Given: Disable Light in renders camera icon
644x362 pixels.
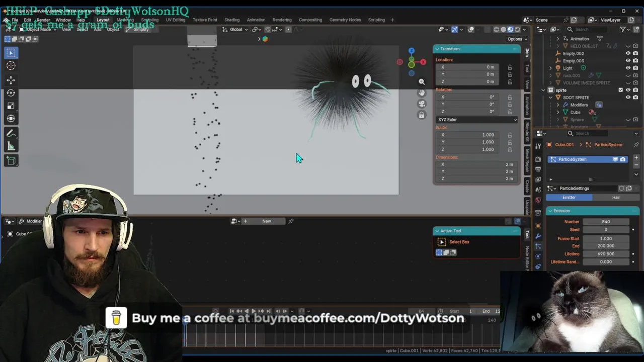Looking at the screenshot, I should [x=635, y=68].
